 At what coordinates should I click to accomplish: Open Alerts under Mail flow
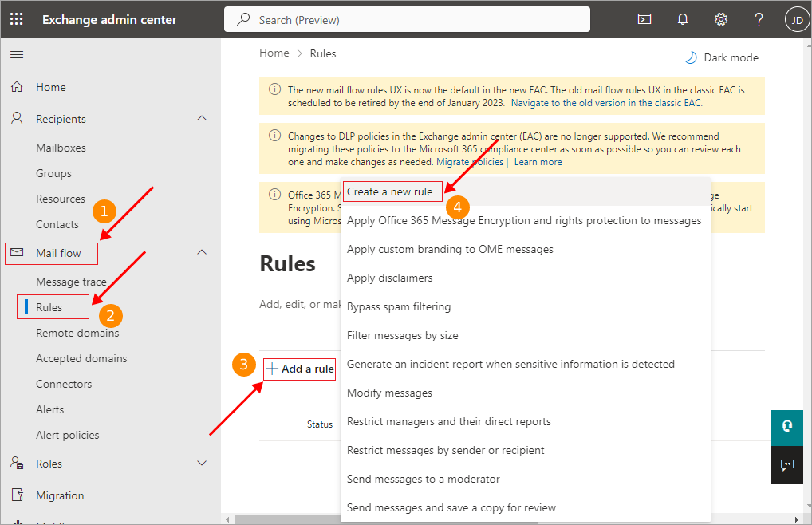coord(50,409)
